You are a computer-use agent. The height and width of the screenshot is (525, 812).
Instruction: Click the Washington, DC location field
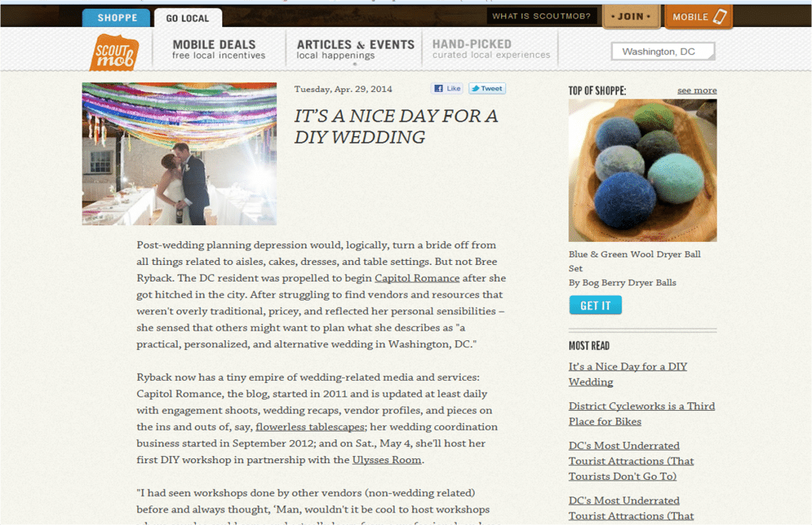(x=663, y=52)
